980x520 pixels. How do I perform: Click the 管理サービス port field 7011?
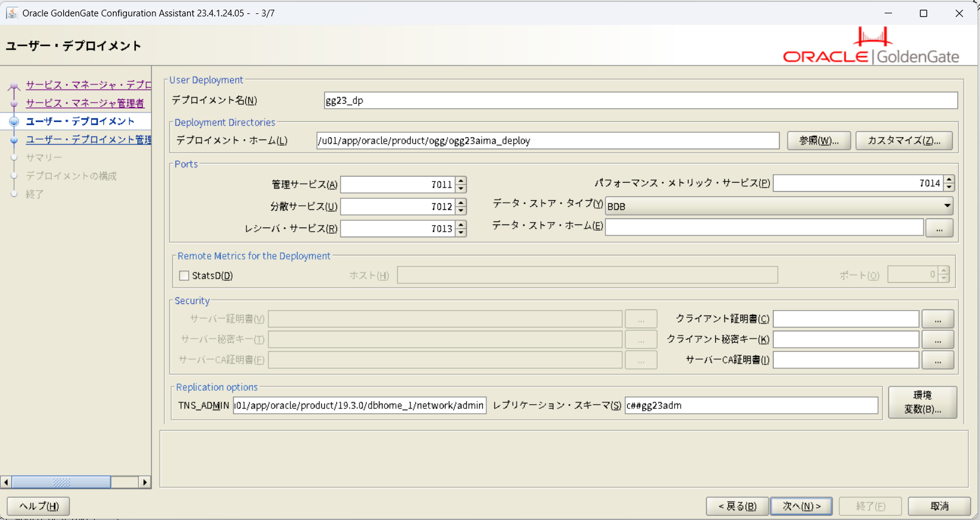pyautogui.click(x=398, y=184)
